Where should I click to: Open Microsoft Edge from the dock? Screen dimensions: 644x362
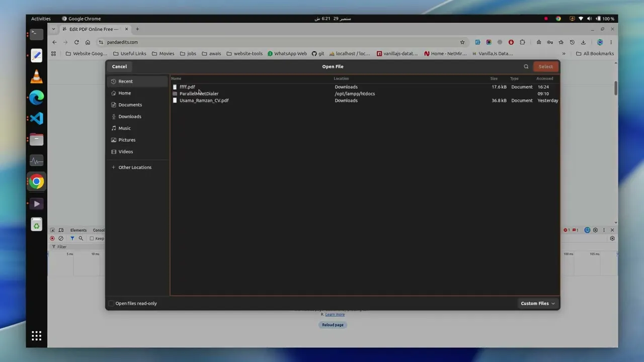(36, 98)
